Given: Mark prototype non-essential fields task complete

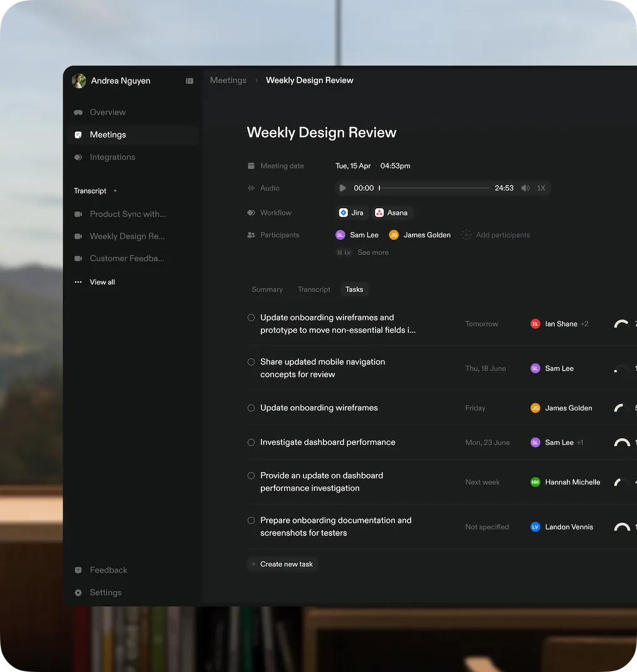Looking at the screenshot, I should (x=251, y=318).
